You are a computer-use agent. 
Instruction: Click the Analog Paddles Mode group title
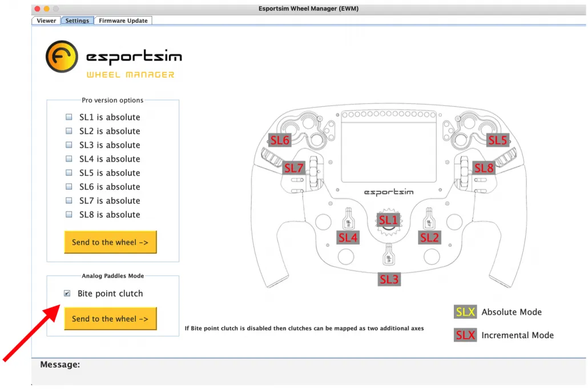click(x=113, y=276)
